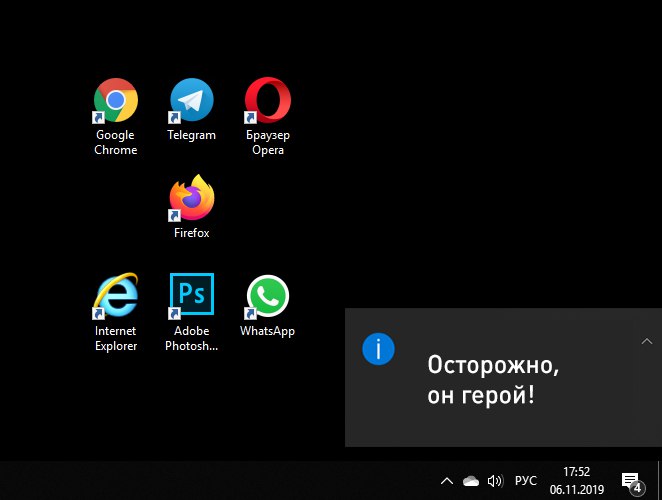Open the notification 'Осторожно, он герой!'
The image size is (662, 500).
(503, 378)
